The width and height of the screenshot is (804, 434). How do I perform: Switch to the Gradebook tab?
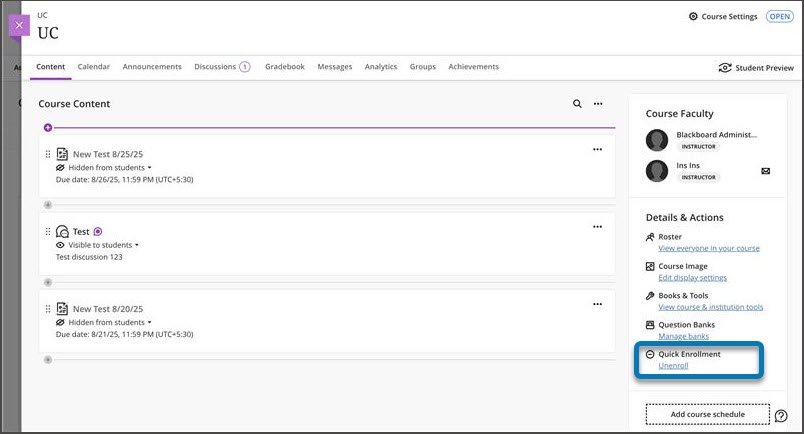pyautogui.click(x=284, y=67)
